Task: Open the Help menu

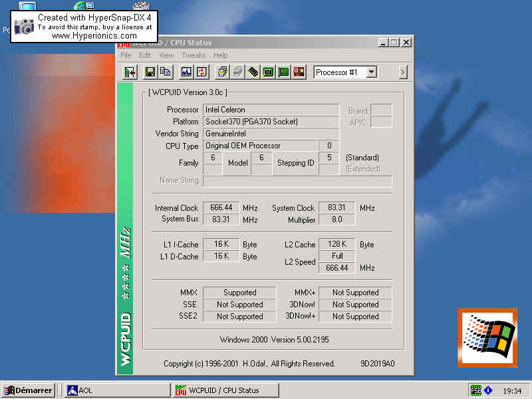Action: (221, 55)
